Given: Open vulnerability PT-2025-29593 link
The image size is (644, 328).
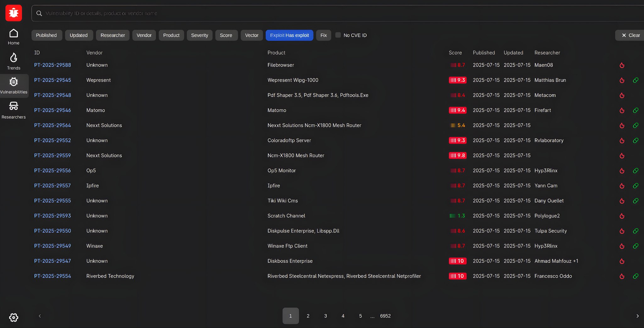Looking at the screenshot, I should (53, 216).
